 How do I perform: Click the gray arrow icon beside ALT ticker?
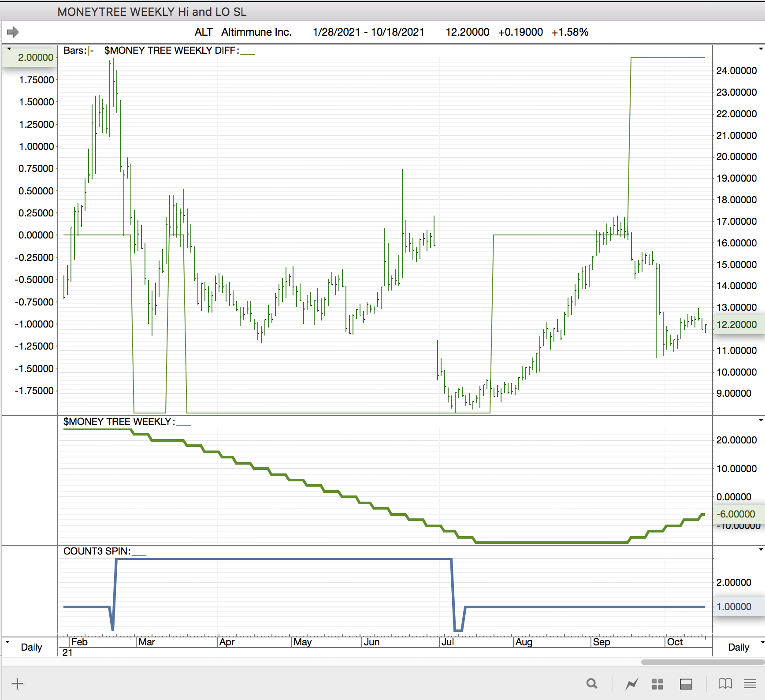(x=13, y=32)
